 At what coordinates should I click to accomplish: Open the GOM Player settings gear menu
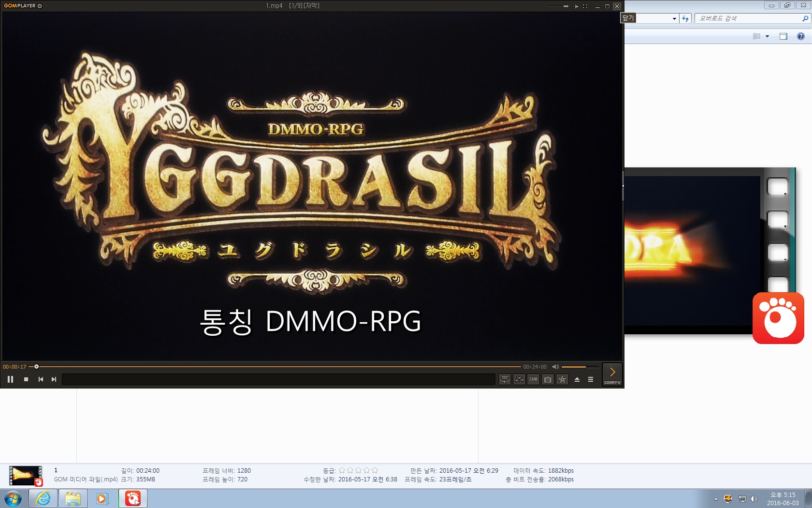[40, 6]
